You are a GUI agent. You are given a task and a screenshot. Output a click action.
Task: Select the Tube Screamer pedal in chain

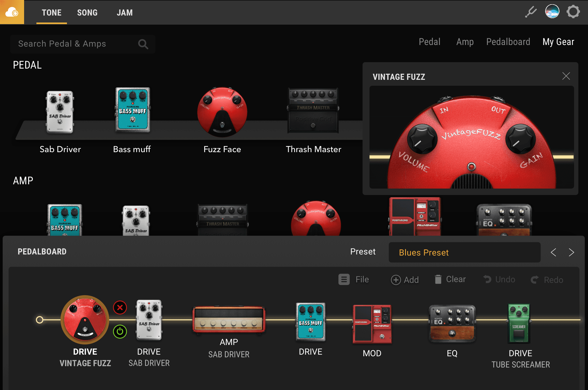(519, 324)
